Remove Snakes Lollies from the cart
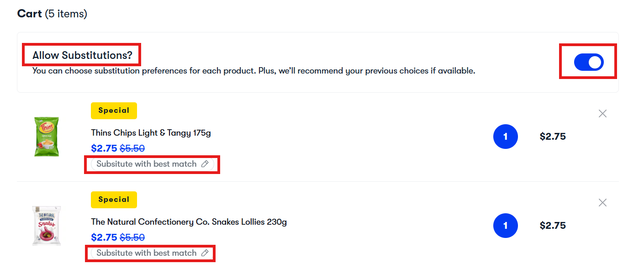 [602, 203]
